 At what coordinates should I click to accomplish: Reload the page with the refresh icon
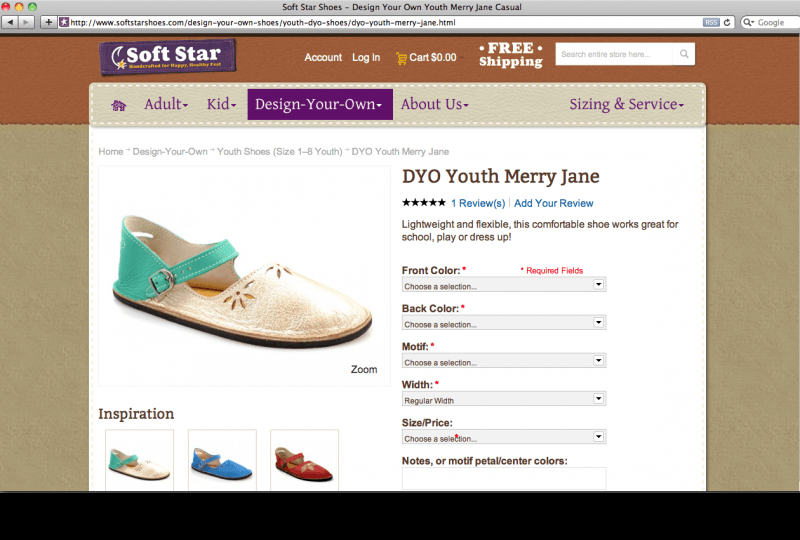727,22
